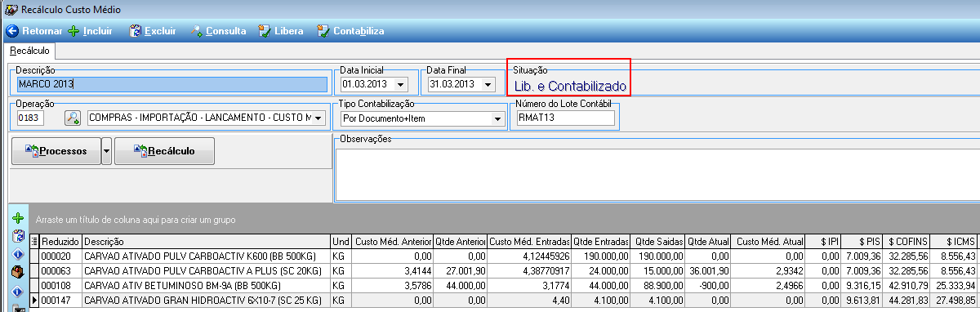Image resolution: width=980 pixels, height=312 pixels.
Task: Click the 4,12445926 Custo Méd. Entradas cell
Action: pos(529,256)
